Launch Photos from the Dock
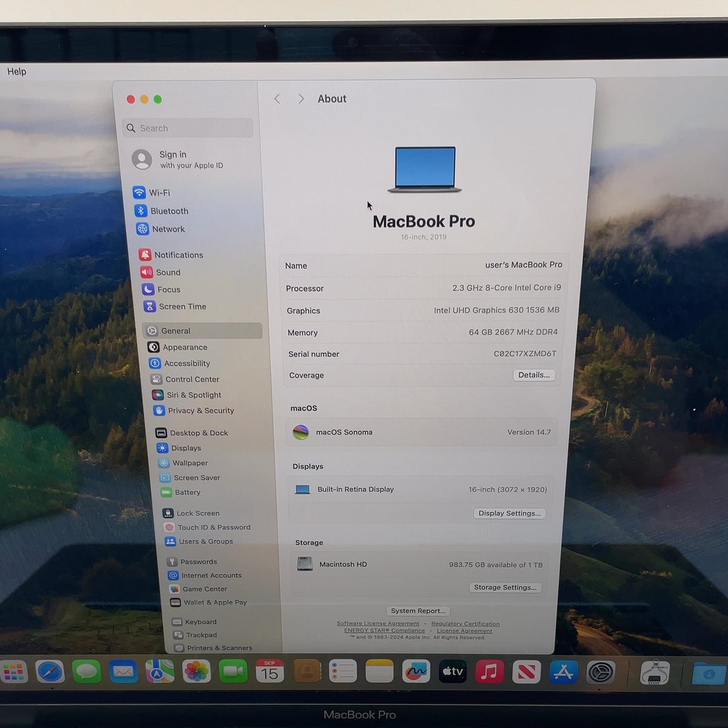This screenshot has height=728, width=728. coord(196,672)
